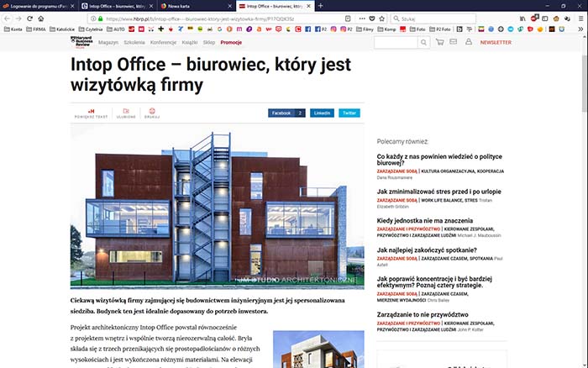Viewport: 588px width, 368px height.
Task: Switch to the Nowa karta tab
Action: (196, 6)
